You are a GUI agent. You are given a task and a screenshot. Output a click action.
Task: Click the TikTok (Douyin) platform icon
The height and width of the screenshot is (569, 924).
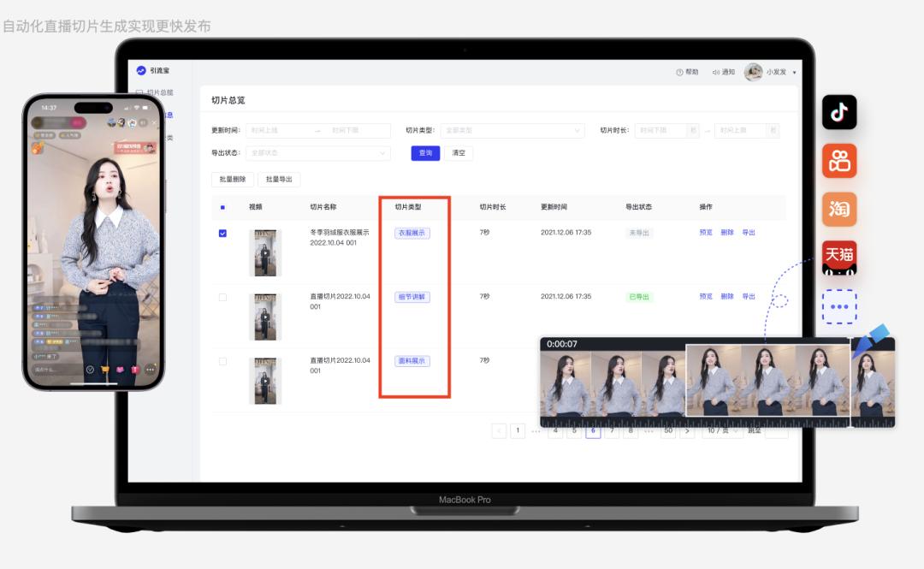pyautogui.click(x=839, y=112)
